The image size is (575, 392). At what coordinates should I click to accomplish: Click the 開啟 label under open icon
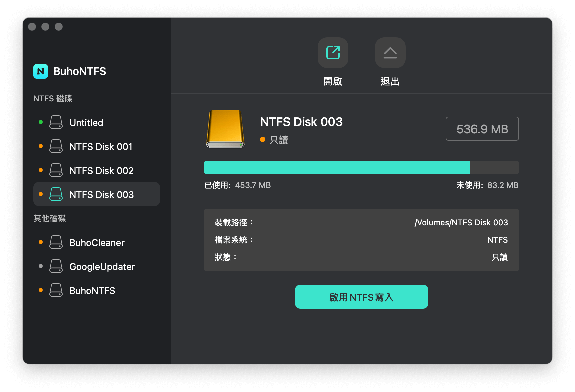pyautogui.click(x=333, y=81)
